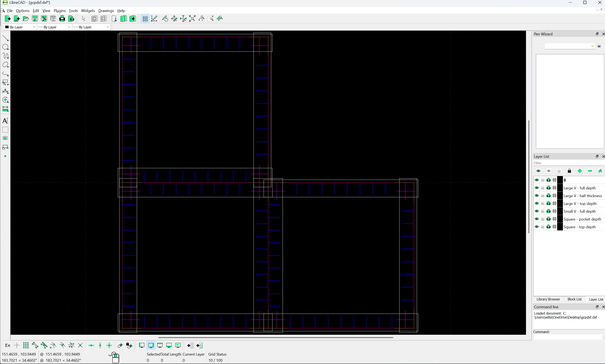
Task: Select the Text tool
Action: pyautogui.click(x=5, y=121)
